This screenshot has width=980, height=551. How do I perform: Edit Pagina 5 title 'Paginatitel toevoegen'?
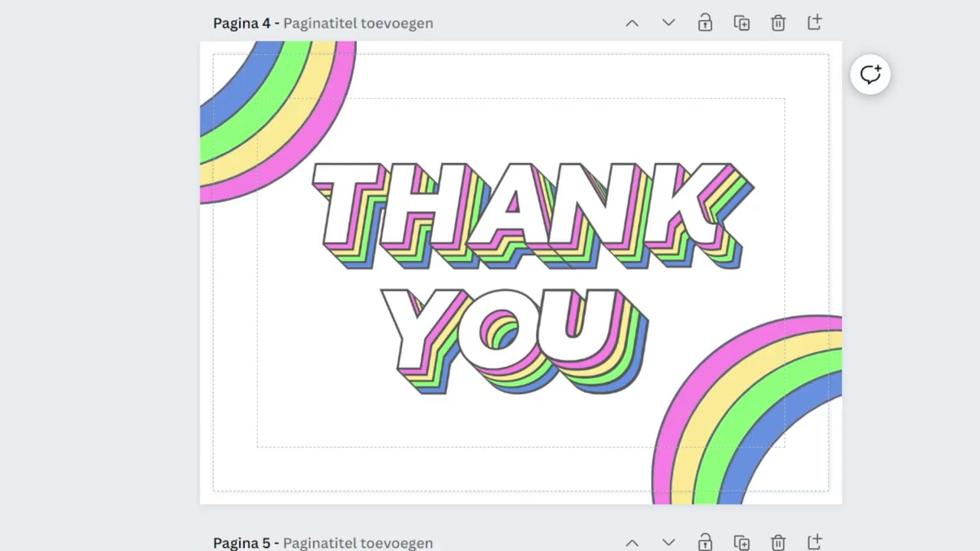(x=358, y=543)
